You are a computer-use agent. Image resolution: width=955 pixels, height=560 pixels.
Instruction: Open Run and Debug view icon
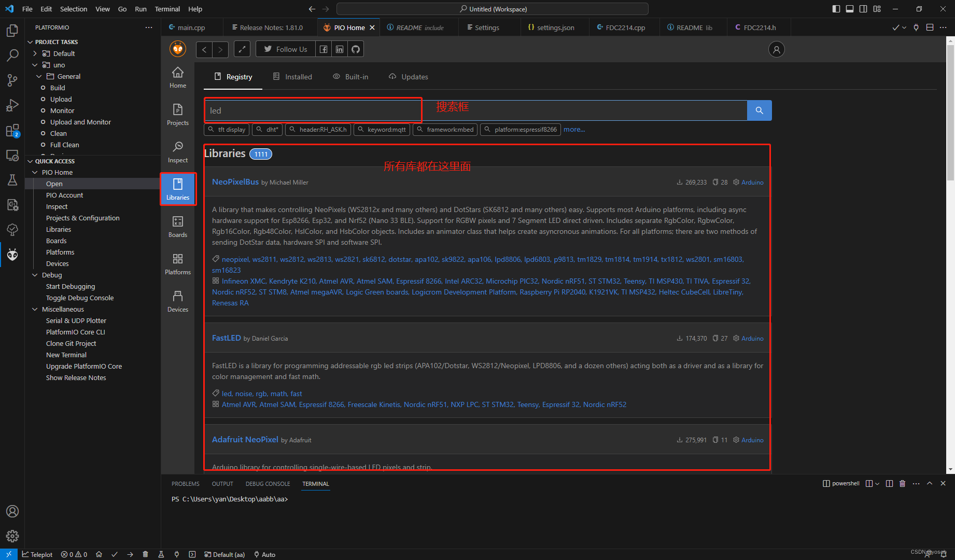[x=12, y=105]
